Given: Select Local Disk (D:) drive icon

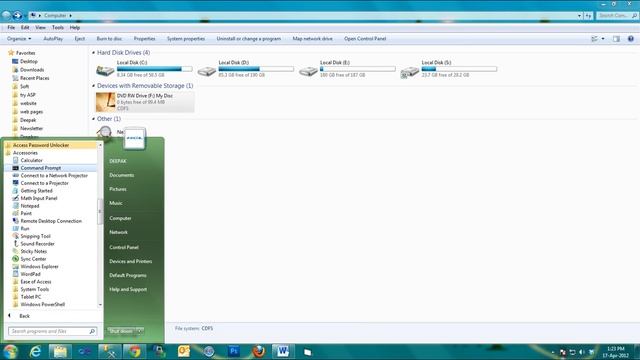Looking at the screenshot, I should 207,71.
